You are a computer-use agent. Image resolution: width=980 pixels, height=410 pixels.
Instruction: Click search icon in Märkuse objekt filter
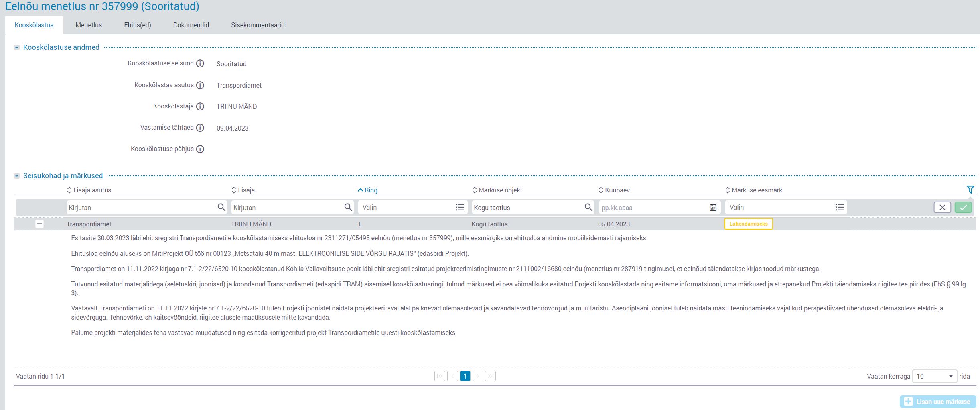pyautogui.click(x=588, y=207)
